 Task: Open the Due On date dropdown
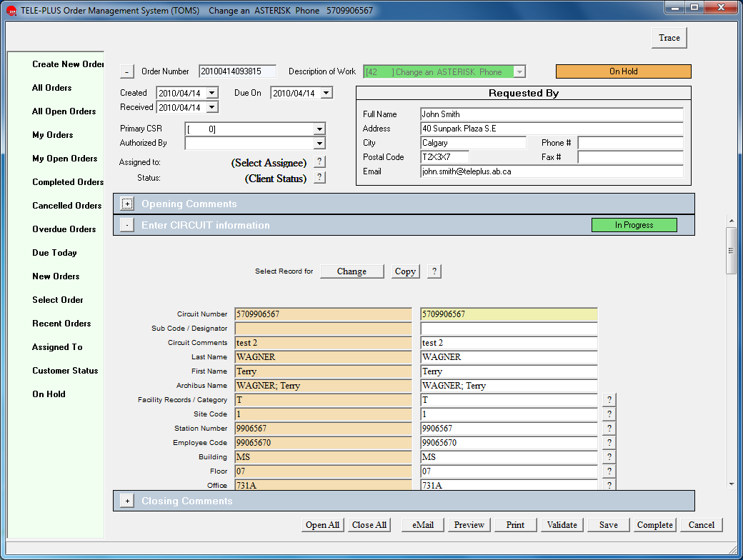[x=326, y=93]
